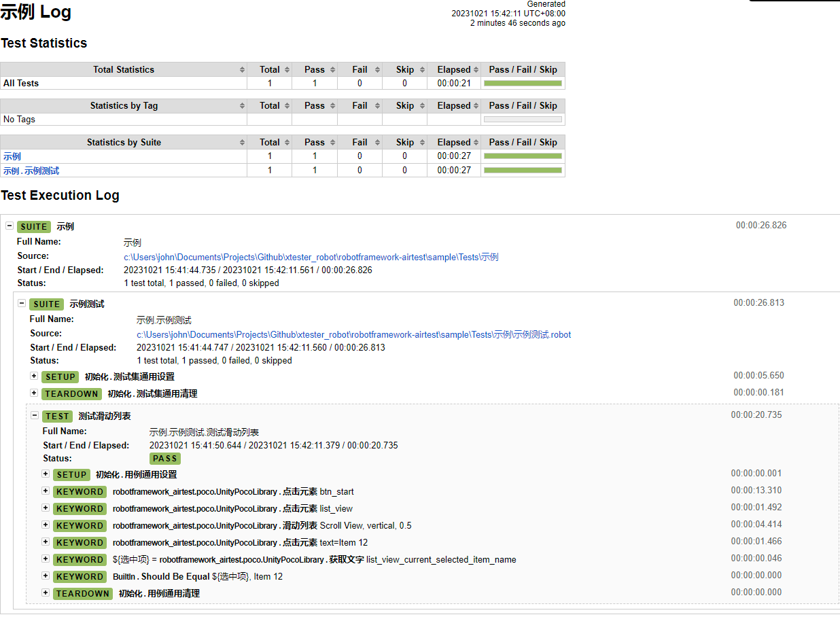Image resolution: width=840 pixels, height=636 pixels.
Task: Expand test TEARDOWN 用例通用清理
Action: pyautogui.click(x=46, y=593)
